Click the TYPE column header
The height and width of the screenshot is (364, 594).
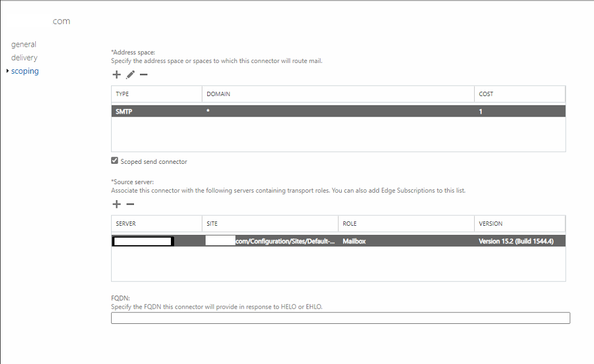click(122, 93)
